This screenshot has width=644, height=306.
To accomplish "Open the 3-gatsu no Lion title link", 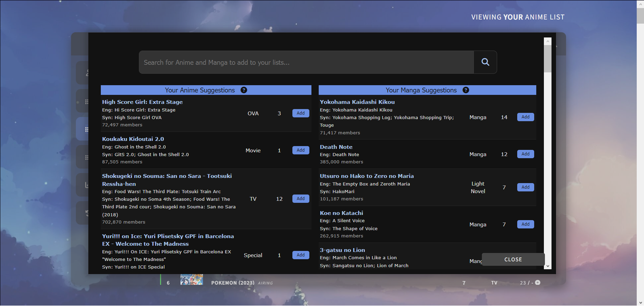I will [x=342, y=250].
